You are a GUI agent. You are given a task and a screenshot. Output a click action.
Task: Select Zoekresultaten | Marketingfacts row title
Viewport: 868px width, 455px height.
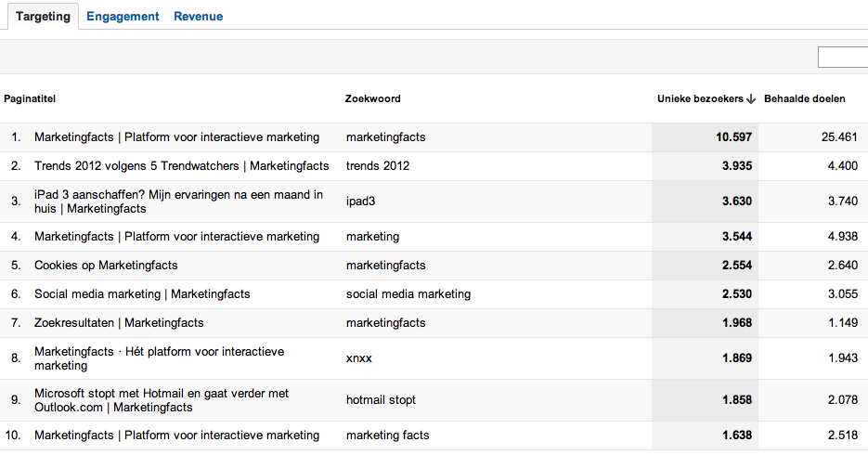119,323
